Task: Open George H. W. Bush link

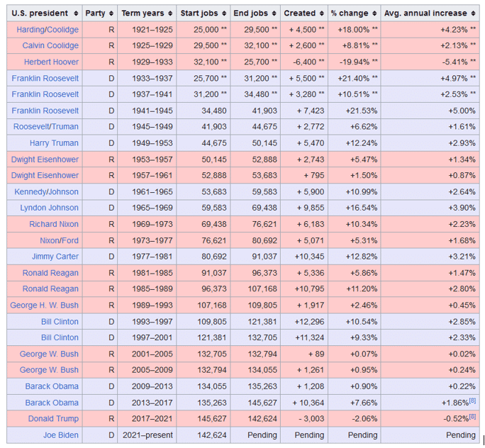Action: point(45,305)
